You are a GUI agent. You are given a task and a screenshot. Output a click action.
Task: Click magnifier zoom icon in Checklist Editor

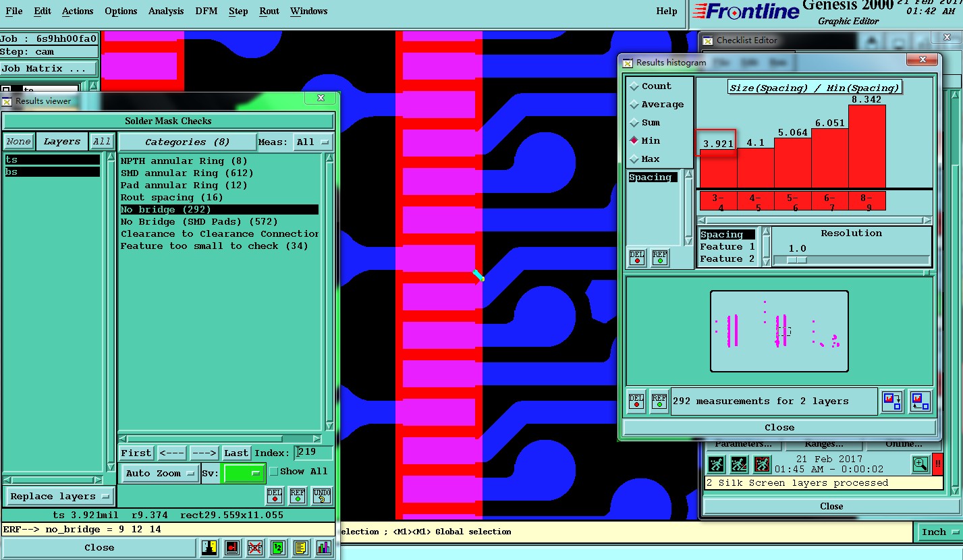(920, 464)
